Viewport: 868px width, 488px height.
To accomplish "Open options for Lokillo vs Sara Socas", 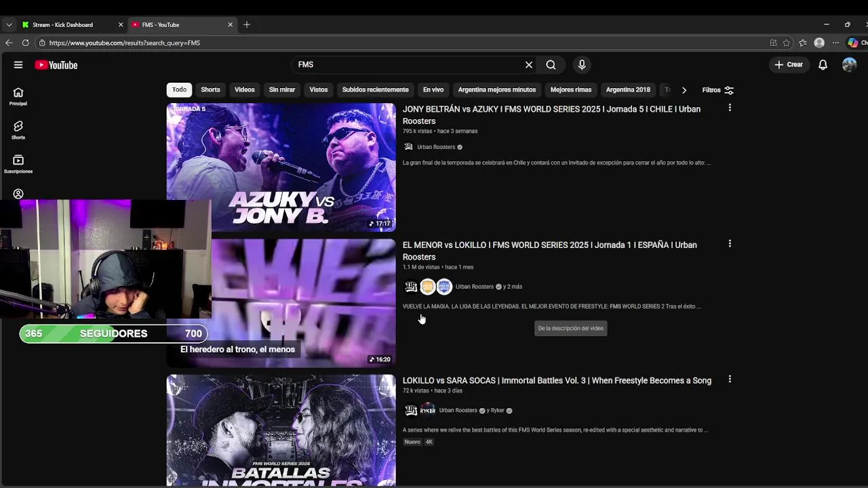I will pyautogui.click(x=730, y=380).
